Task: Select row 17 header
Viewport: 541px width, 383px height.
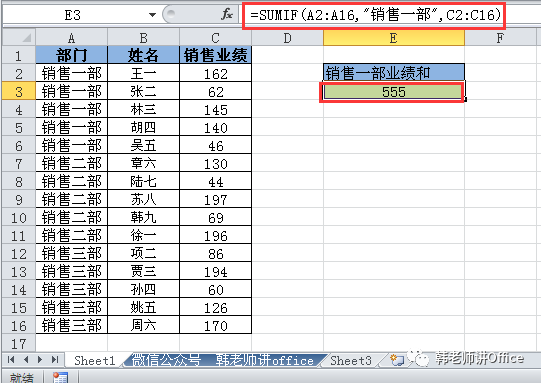Action: [x=19, y=343]
